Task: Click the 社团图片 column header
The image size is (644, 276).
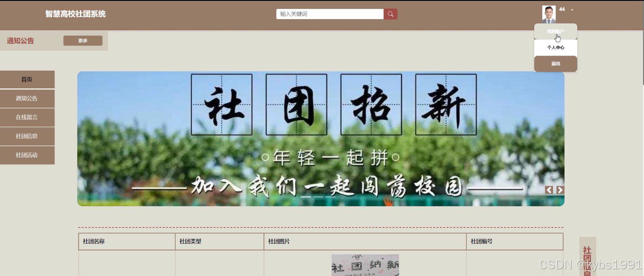Action: (365, 242)
